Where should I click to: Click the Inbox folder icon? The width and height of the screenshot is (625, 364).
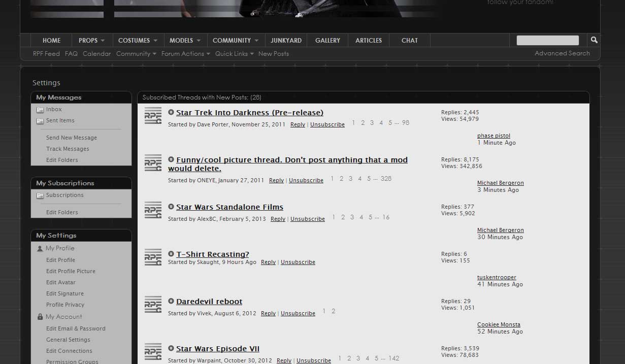[40, 110]
